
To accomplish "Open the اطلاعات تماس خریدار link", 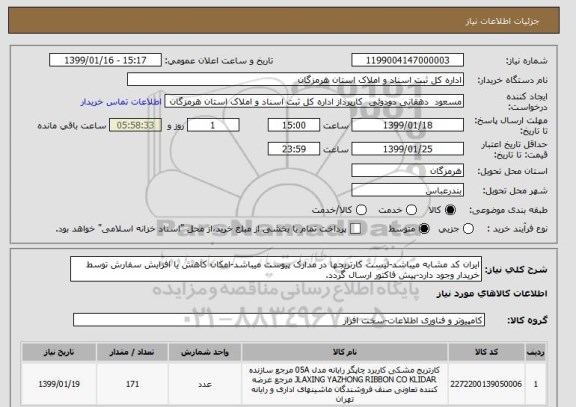I will [x=121, y=102].
